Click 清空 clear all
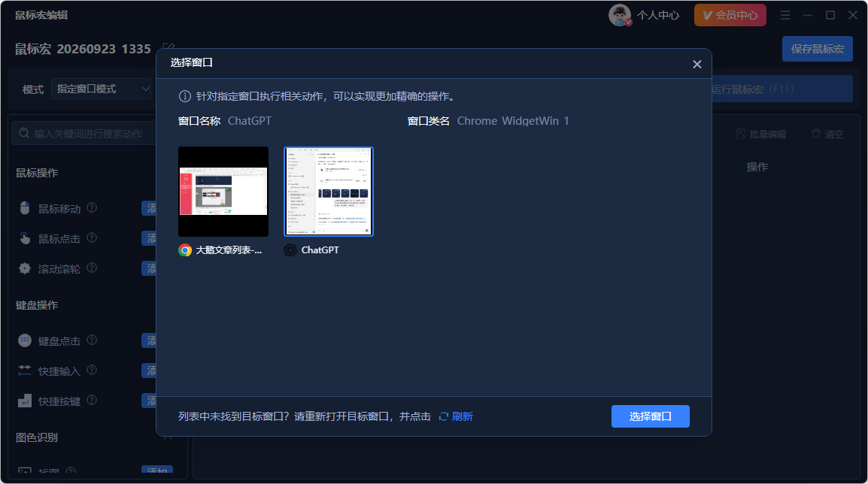This screenshot has width=868, height=484. [x=827, y=135]
